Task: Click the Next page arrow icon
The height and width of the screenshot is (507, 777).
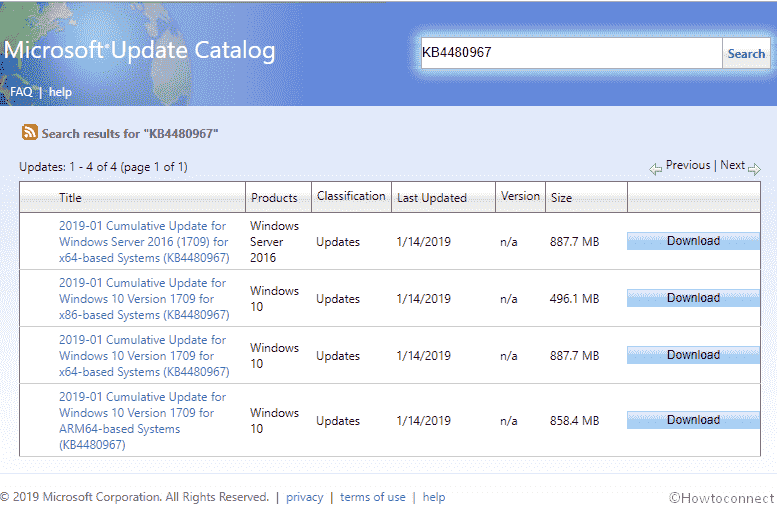Action: pyautogui.click(x=754, y=169)
